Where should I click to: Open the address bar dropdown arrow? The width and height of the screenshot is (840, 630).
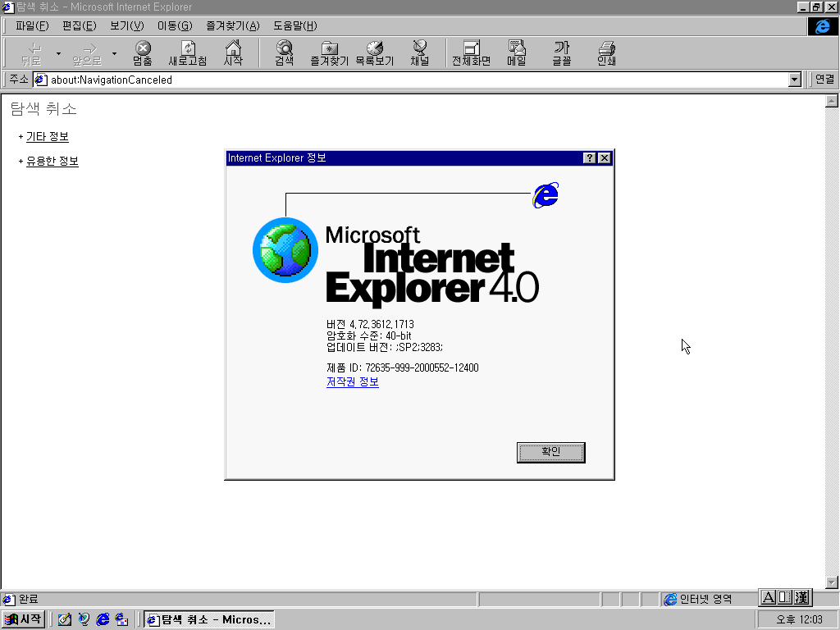pos(794,80)
